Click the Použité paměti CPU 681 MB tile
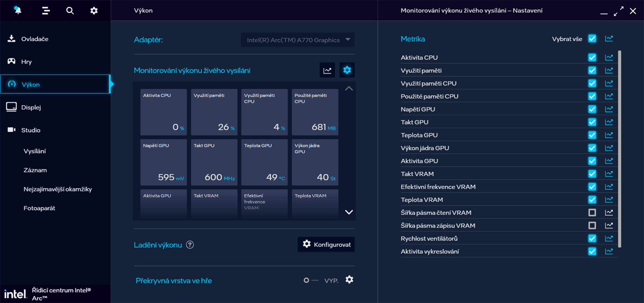This screenshot has height=303, width=644. [315, 112]
